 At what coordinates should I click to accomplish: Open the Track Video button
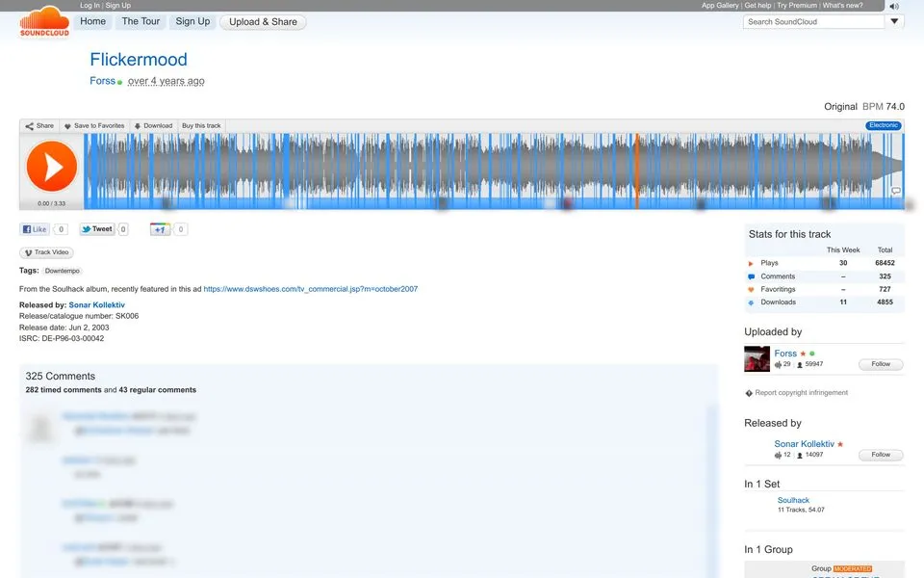[46, 252]
